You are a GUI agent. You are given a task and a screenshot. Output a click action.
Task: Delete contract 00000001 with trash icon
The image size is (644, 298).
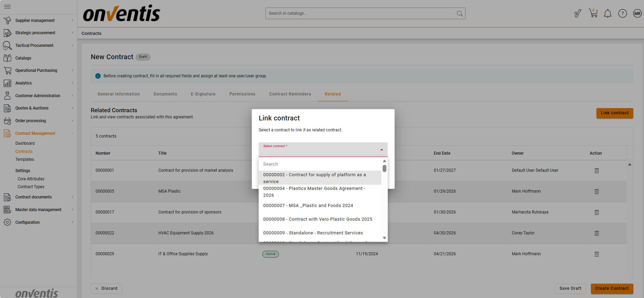point(596,170)
